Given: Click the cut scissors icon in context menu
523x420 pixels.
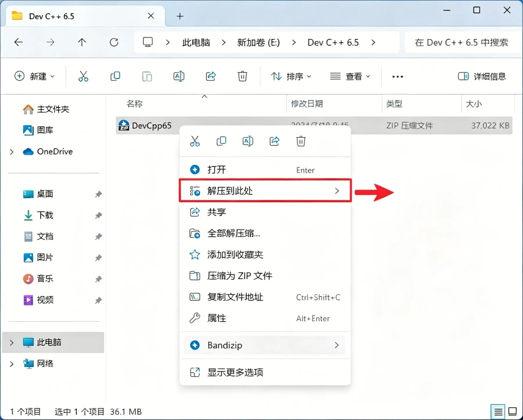Looking at the screenshot, I should 195,141.
